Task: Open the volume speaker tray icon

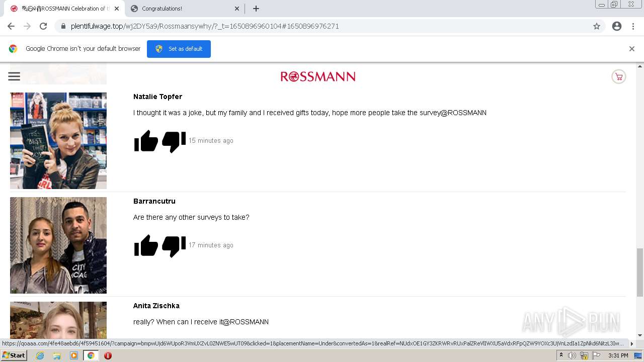Action: (x=572, y=355)
